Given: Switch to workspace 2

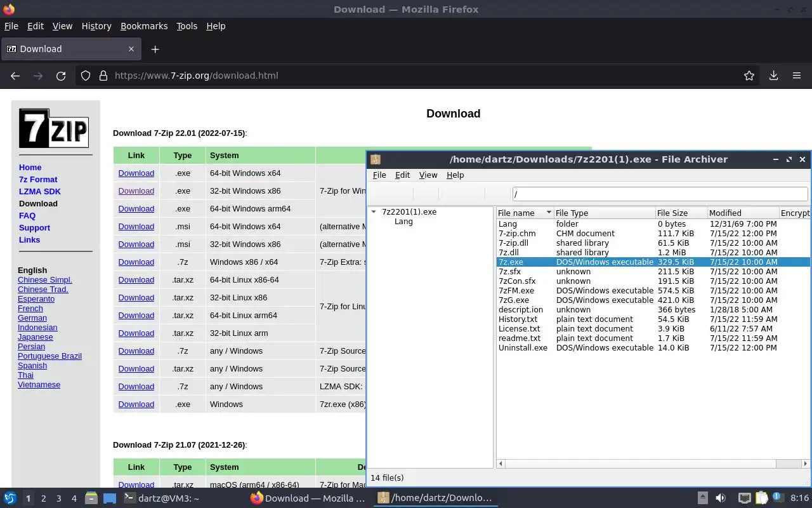Looking at the screenshot, I should 43,498.
